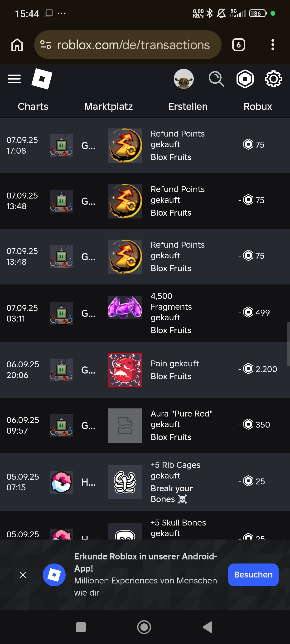Screen dimensions: 290x644
Task: Open the 4,500 Fragments thumbnail
Action: (x=125, y=308)
